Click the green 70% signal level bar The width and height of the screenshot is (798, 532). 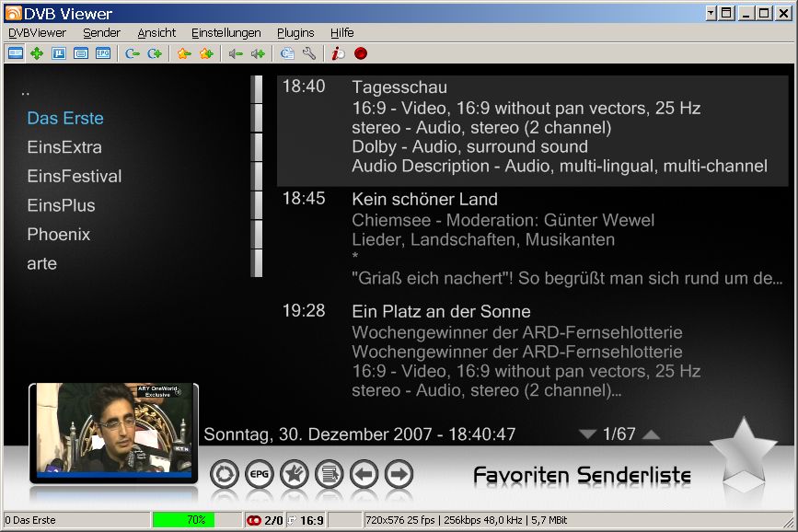(x=184, y=520)
